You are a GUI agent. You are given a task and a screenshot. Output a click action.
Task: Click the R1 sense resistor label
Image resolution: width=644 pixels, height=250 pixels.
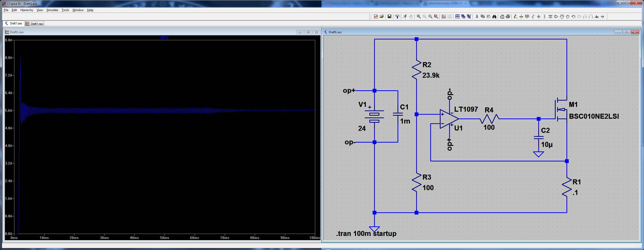[577, 182]
